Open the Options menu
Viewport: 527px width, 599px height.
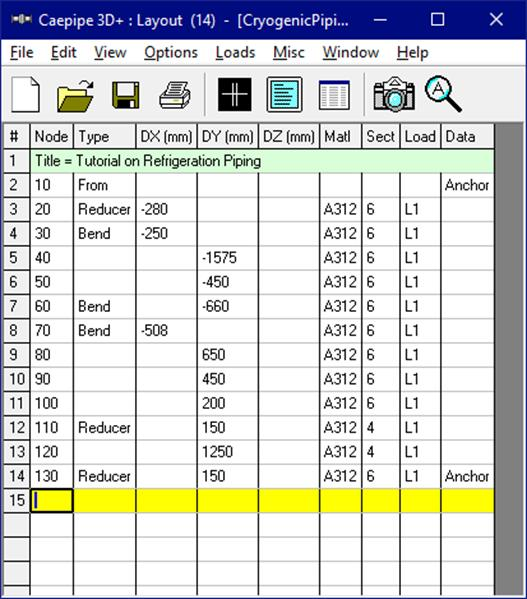(x=171, y=52)
